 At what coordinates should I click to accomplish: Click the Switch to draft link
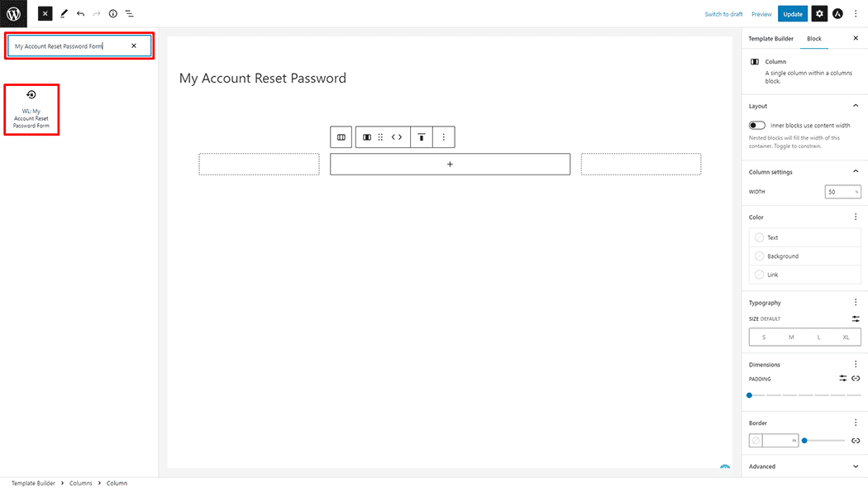(x=723, y=14)
